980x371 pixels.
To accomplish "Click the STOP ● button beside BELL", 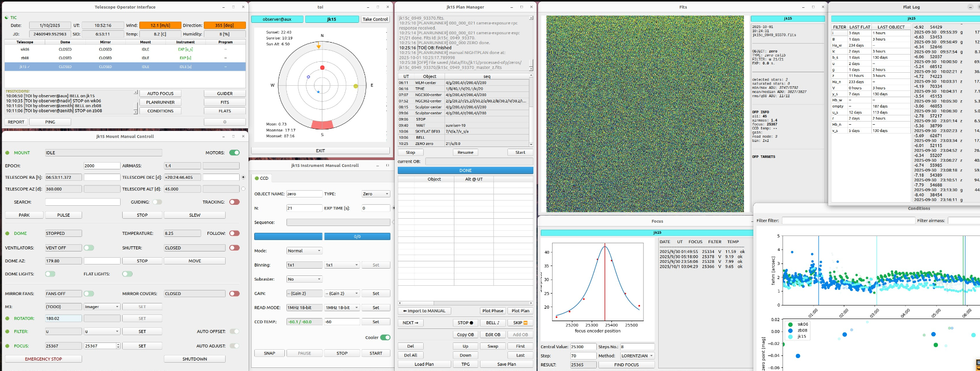I will [x=465, y=323].
